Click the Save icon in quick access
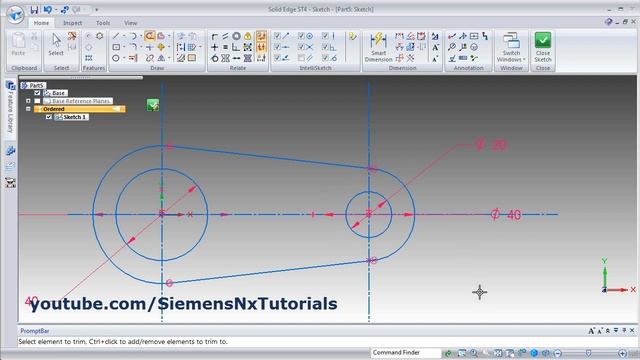 [x=34, y=9]
